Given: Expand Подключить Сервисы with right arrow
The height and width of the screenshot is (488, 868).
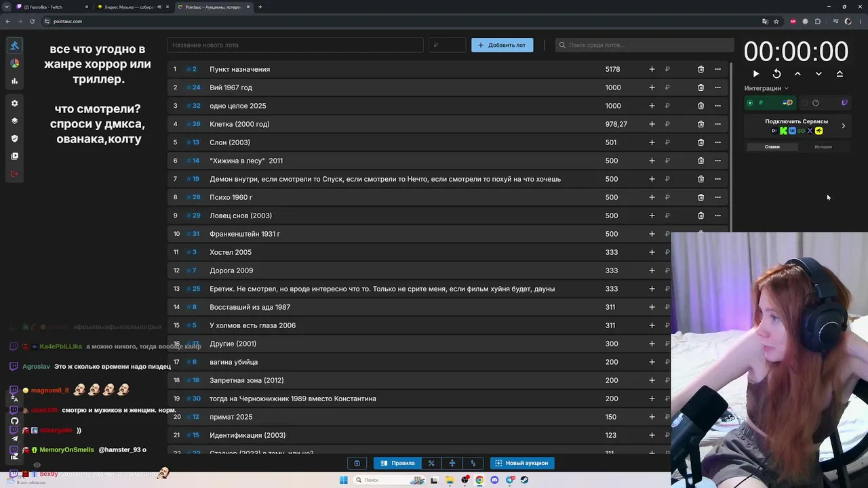Looking at the screenshot, I should tap(843, 126).
